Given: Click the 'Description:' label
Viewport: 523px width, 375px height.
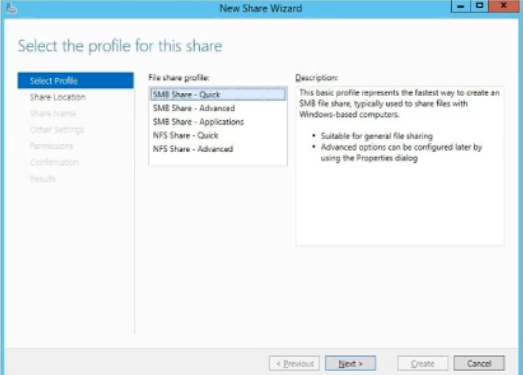Looking at the screenshot, I should tap(316, 78).
